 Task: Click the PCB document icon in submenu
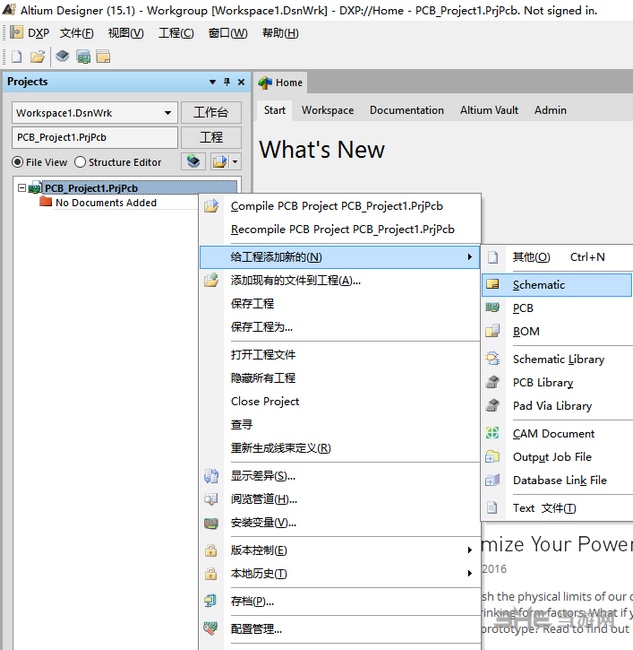(x=492, y=308)
